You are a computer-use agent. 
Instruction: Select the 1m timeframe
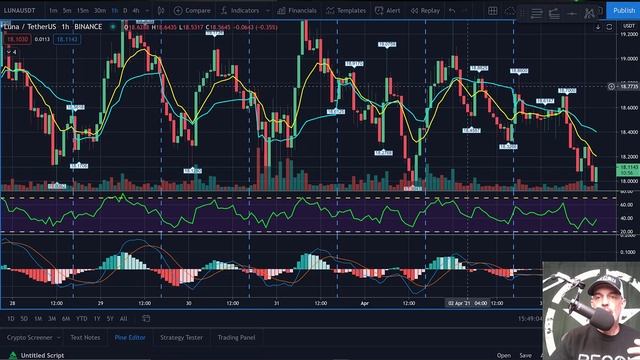[x=53, y=11]
